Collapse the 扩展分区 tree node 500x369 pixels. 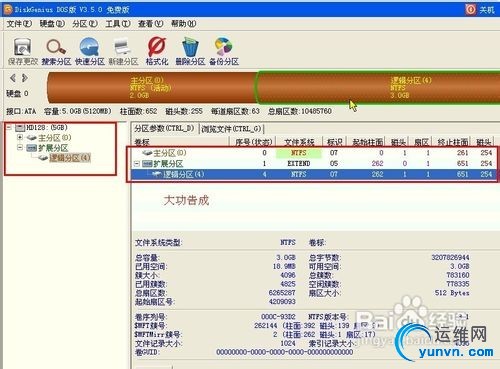click(20, 147)
